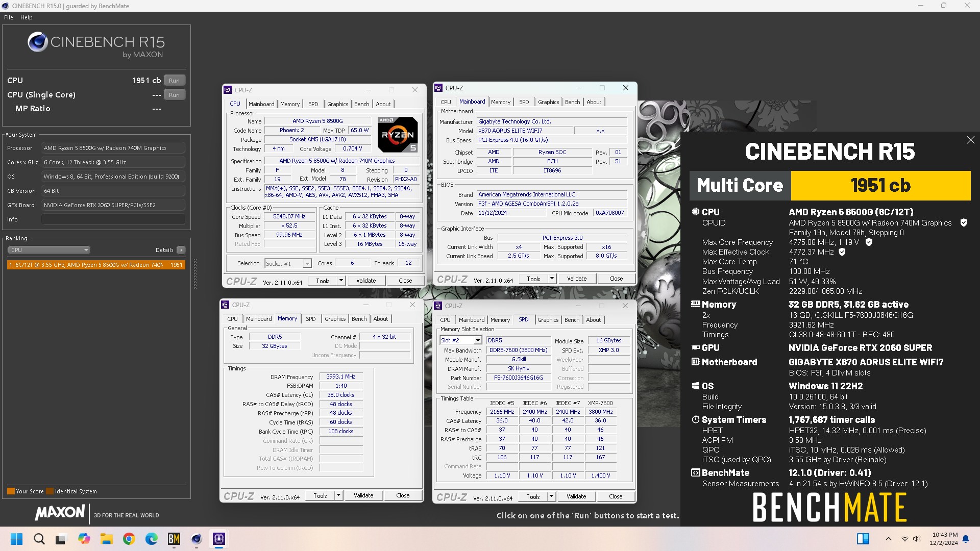Expand Tools arrow in CPU-Z CPU window
980x551 pixels.
[341, 281]
